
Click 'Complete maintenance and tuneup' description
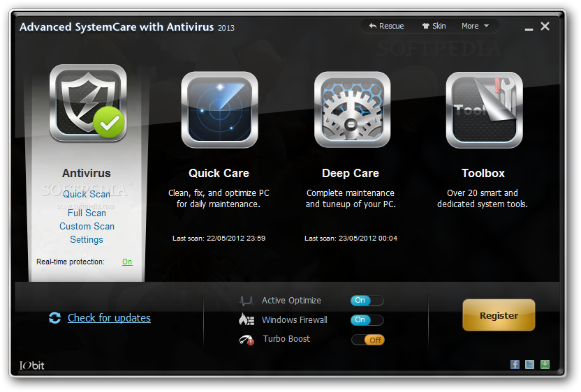351,198
